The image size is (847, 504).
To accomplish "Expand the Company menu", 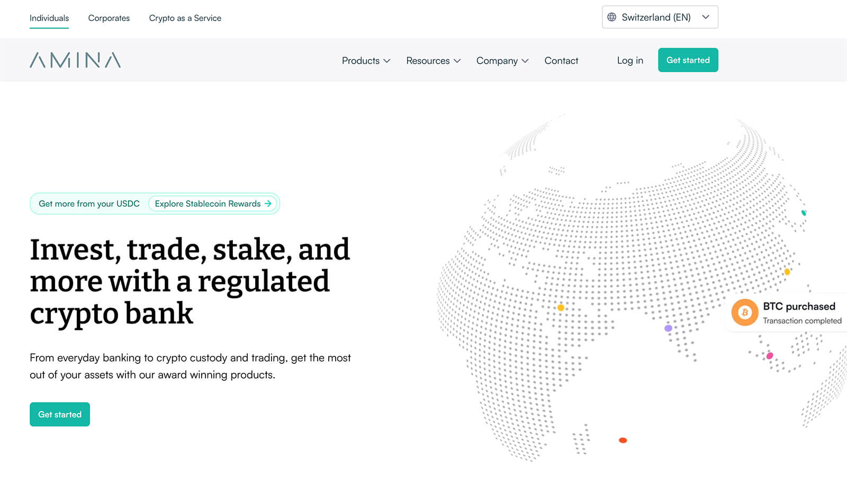I will 502,61.
